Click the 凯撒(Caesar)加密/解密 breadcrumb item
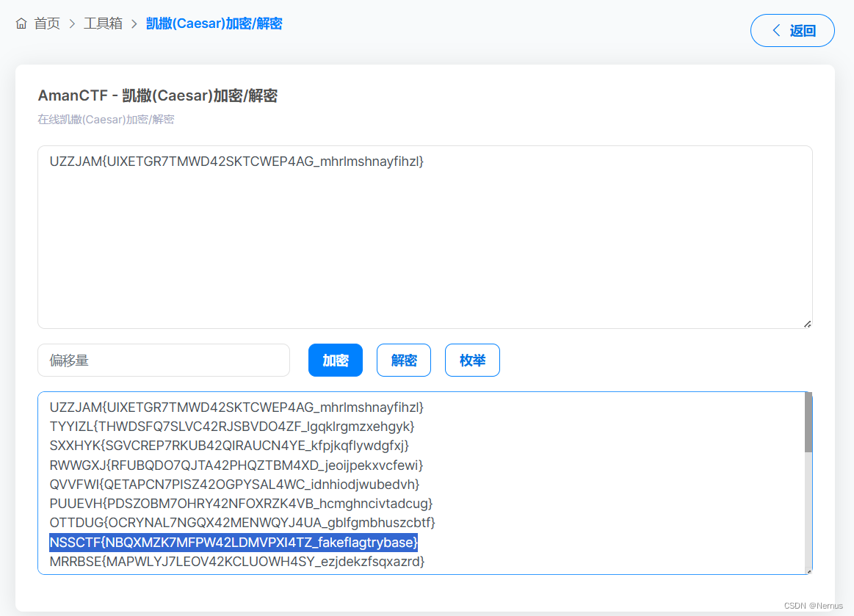Image resolution: width=854 pixels, height=616 pixels. point(214,23)
